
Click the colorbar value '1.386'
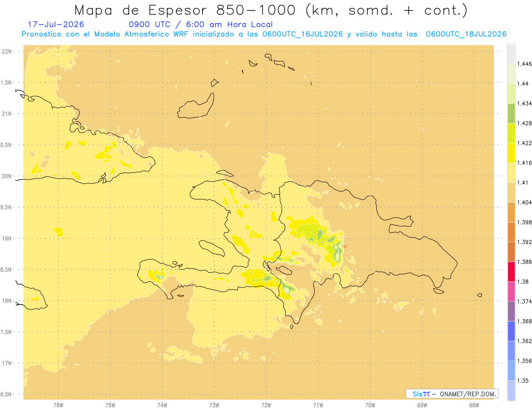click(525, 262)
